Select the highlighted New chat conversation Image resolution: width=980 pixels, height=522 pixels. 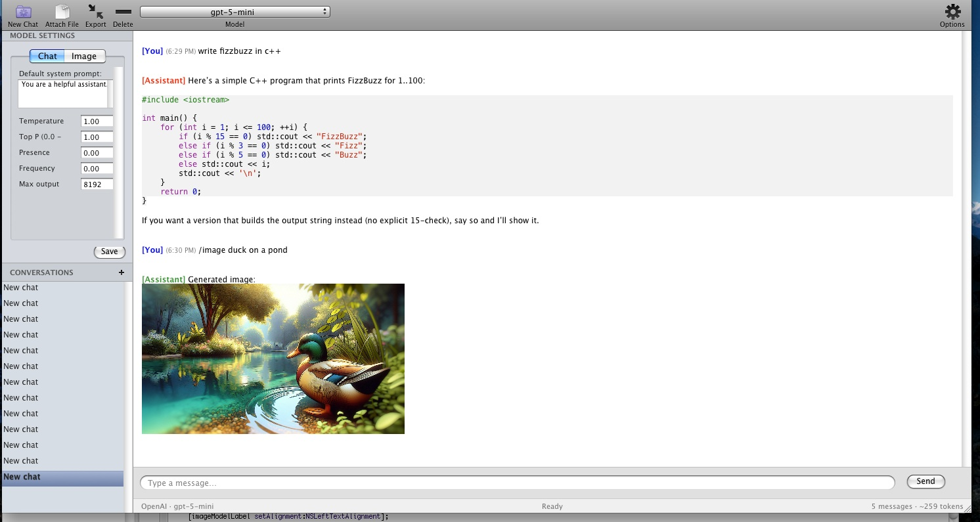pos(62,477)
